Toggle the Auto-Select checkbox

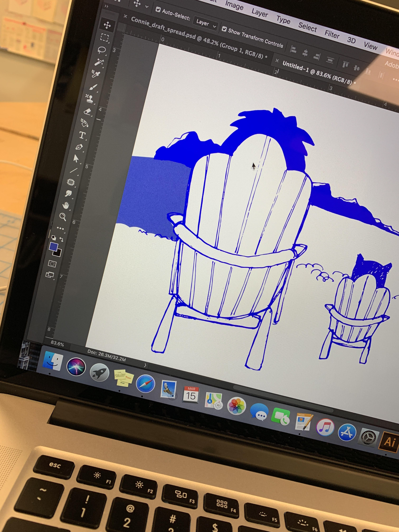(158, 10)
